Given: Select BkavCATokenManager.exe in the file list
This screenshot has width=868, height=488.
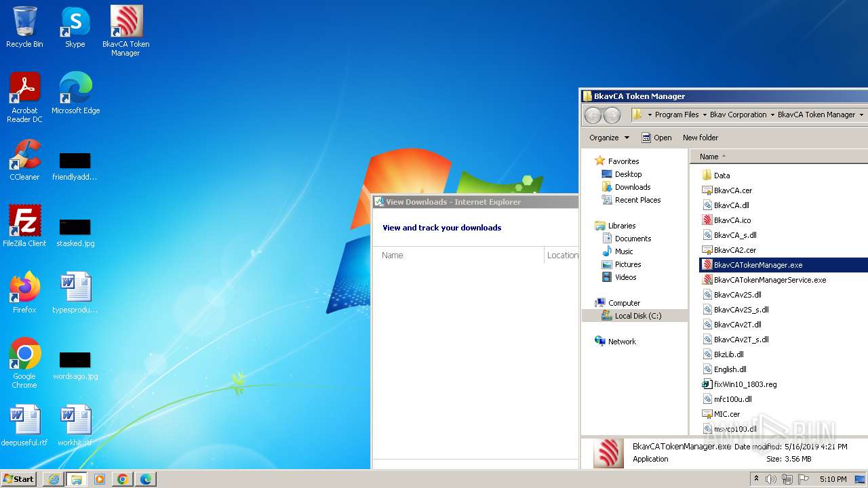Looking at the screenshot, I should (x=783, y=265).
